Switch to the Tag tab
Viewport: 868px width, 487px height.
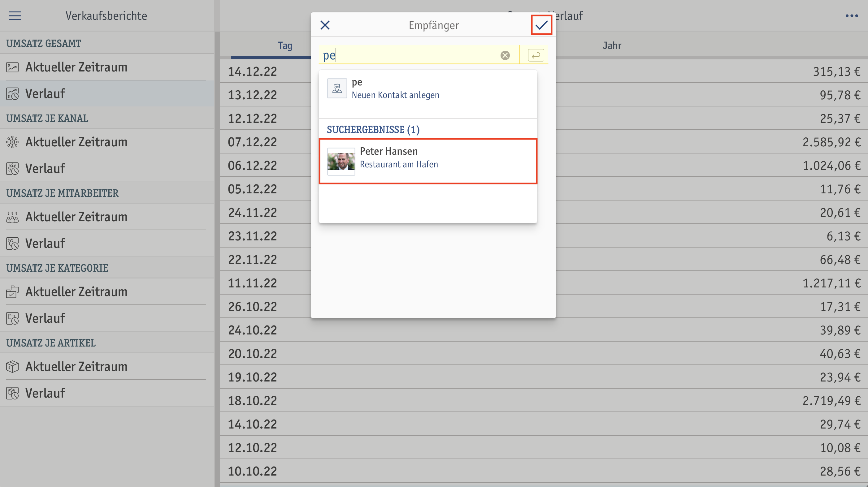(x=285, y=45)
